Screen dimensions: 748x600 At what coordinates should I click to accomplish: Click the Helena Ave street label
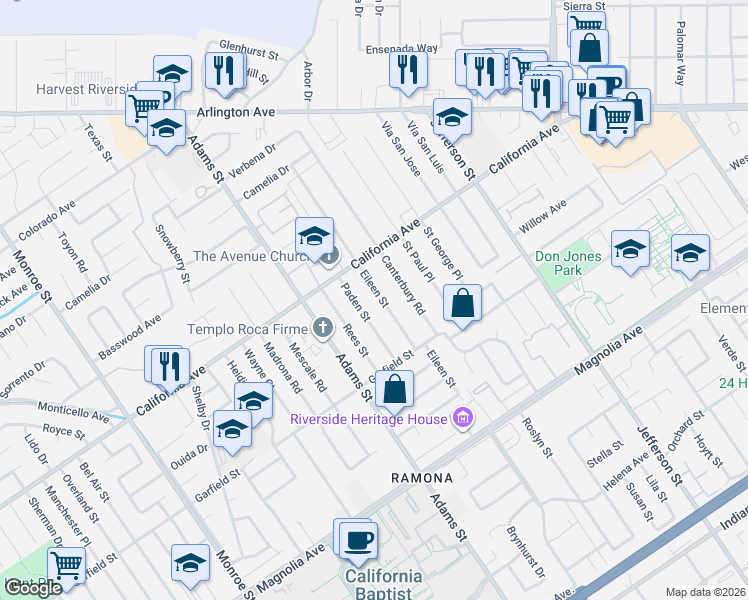point(626,471)
